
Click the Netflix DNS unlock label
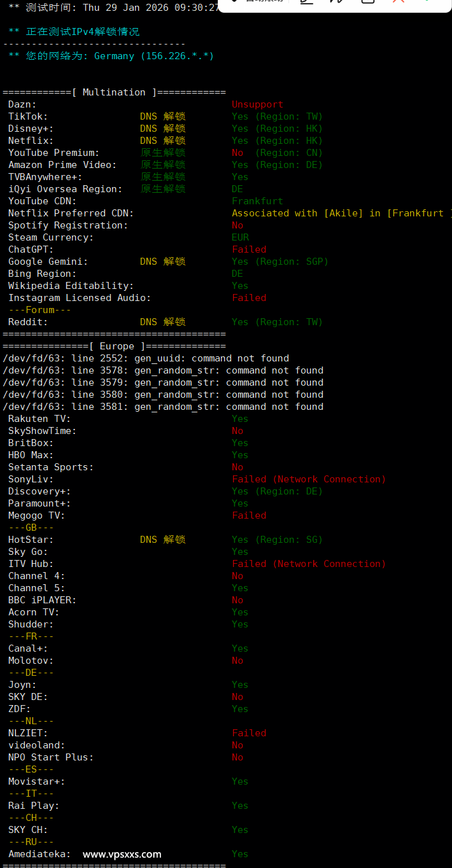[x=162, y=141]
